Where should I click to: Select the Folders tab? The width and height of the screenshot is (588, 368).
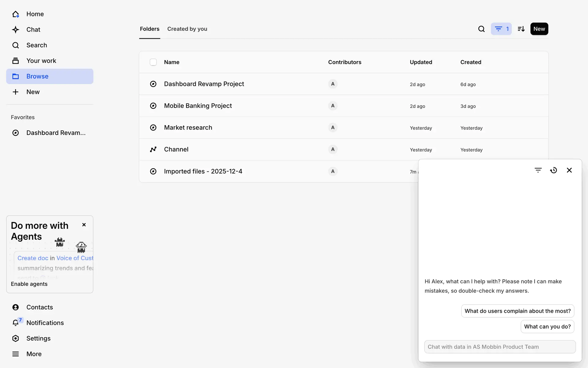coord(149,29)
